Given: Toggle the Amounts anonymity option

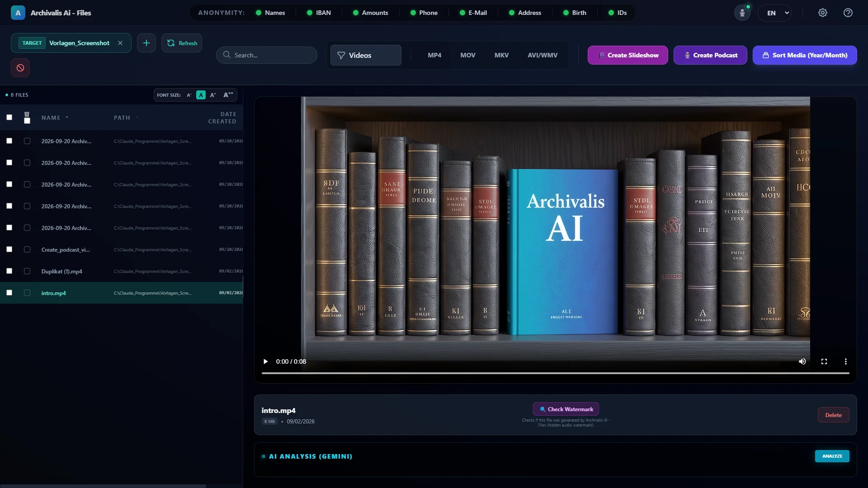Looking at the screenshot, I should pyautogui.click(x=371, y=13).
